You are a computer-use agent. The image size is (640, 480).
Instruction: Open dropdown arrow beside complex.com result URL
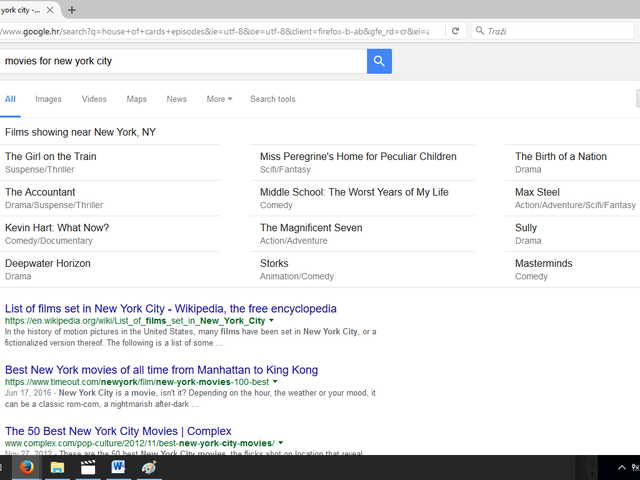coord(281,443)
